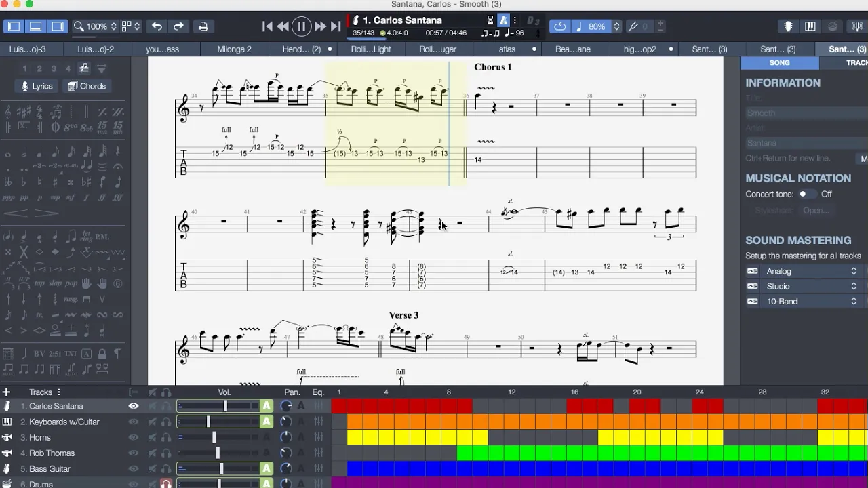This screenshot has height=488, width=868.
Task: Show the drum view icon
Action: tap(833, 26)
